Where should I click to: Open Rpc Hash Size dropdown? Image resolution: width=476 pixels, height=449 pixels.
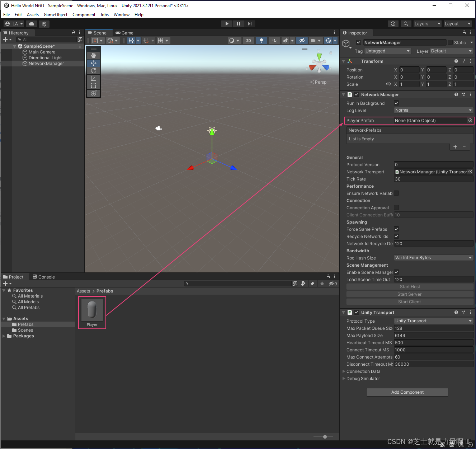tap(434, 258)
